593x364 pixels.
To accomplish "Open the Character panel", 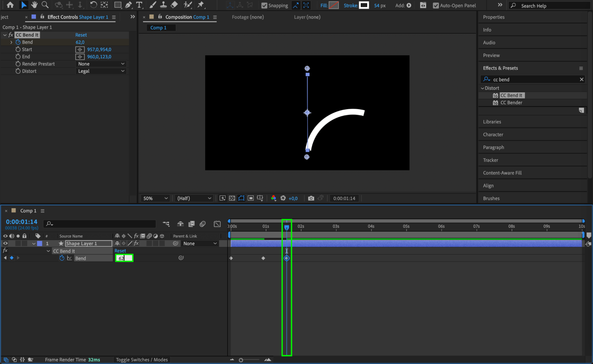I will (493, 134).
